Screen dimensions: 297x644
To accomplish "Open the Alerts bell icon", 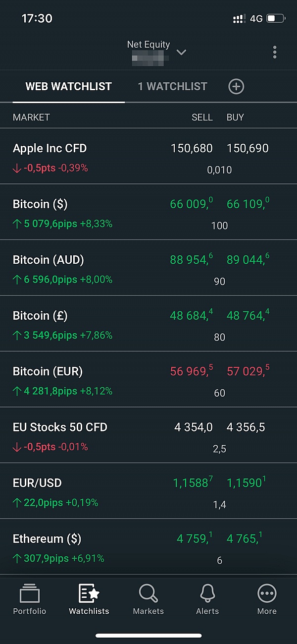I will [x=207, y=593].
